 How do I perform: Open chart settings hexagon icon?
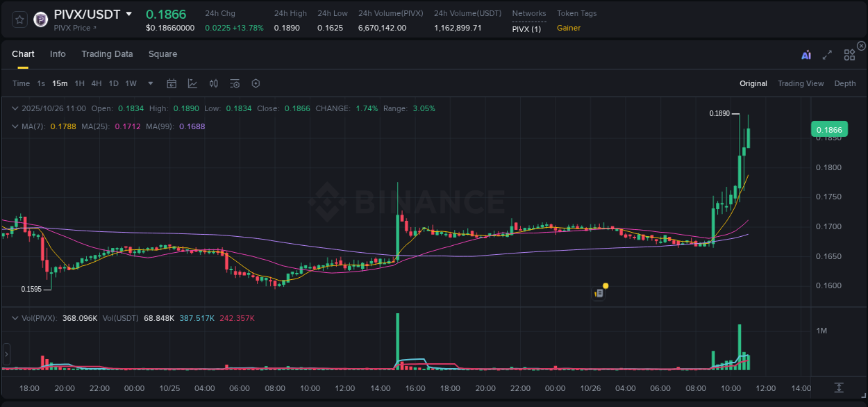256,83
